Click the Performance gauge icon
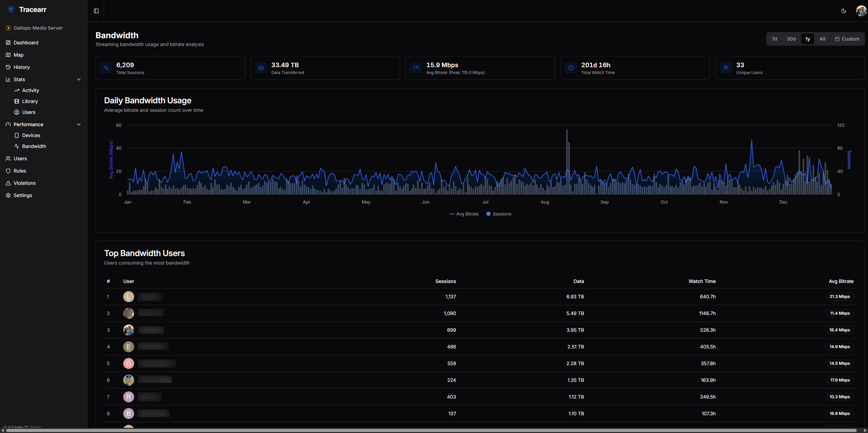The image size is (868, 433). tap(8, 124)
